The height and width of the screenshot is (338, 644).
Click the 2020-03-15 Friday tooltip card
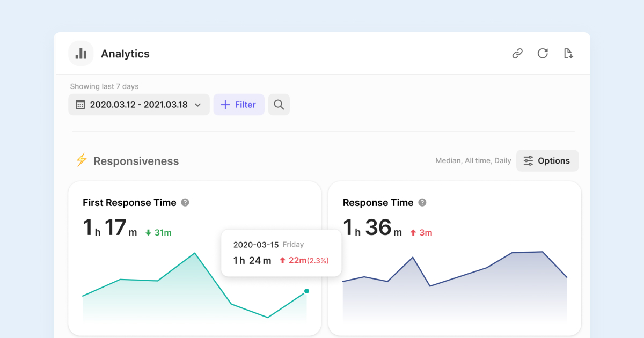(x=281, y=253)
